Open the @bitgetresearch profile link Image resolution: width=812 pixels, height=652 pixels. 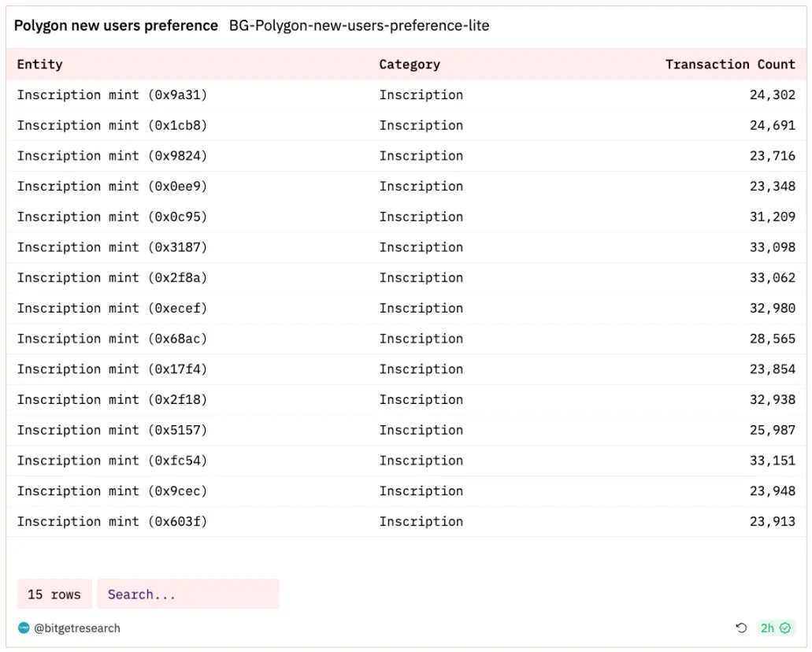click(x=77, y=628)
